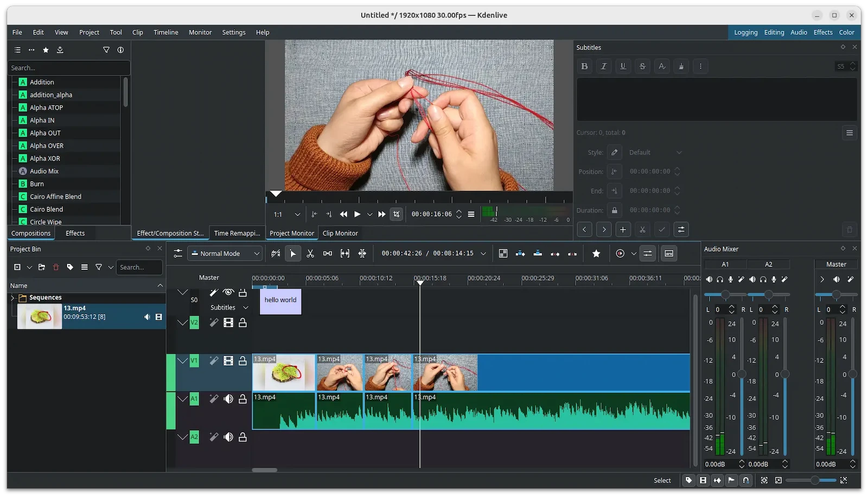Hide video on track V2

[x=228, y=323]
